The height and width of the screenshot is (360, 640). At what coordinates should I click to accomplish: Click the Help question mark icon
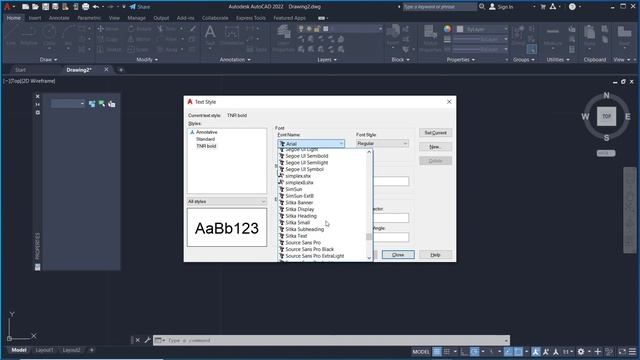[572, 7]
